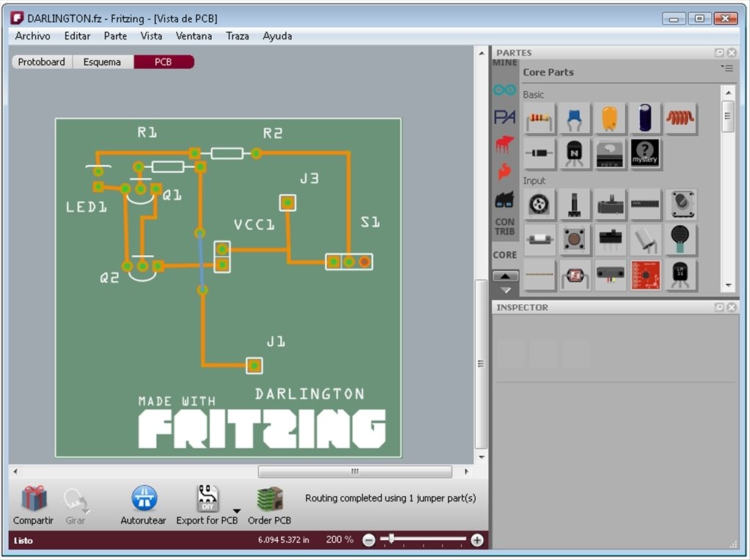Image resolution: width=750 pixels, height=560 pixels.
Task: Move parts bin tabs up
Action: 506,276
